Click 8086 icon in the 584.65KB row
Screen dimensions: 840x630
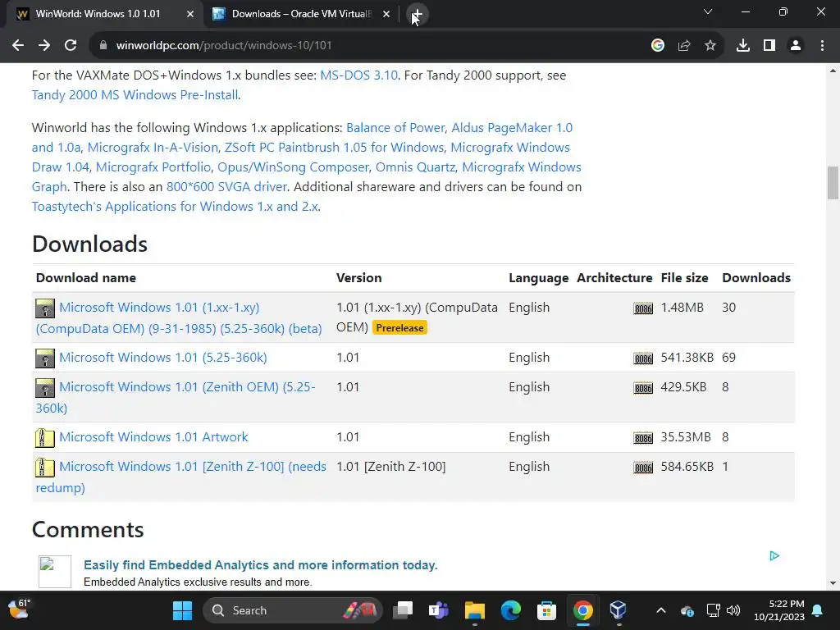[x=643, y=468]
